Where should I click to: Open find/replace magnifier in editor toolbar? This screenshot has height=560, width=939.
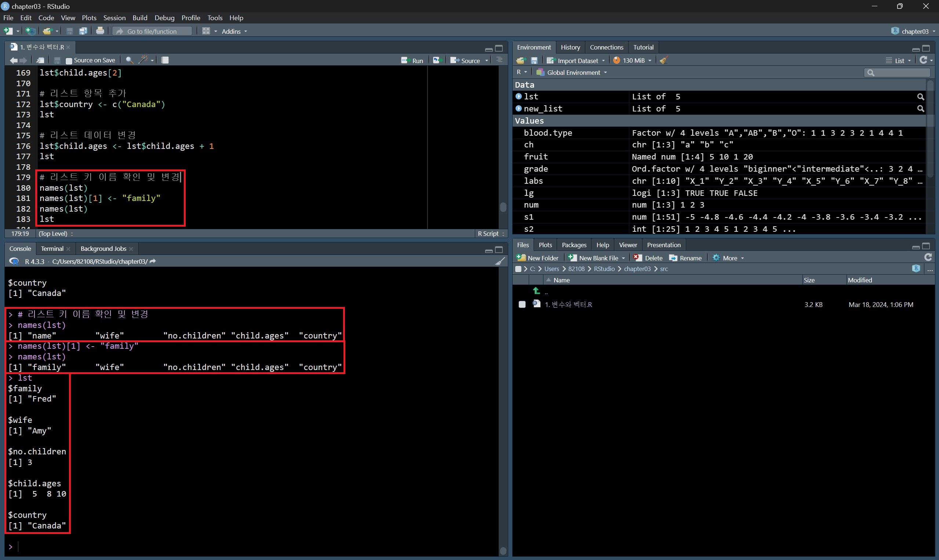129,60
